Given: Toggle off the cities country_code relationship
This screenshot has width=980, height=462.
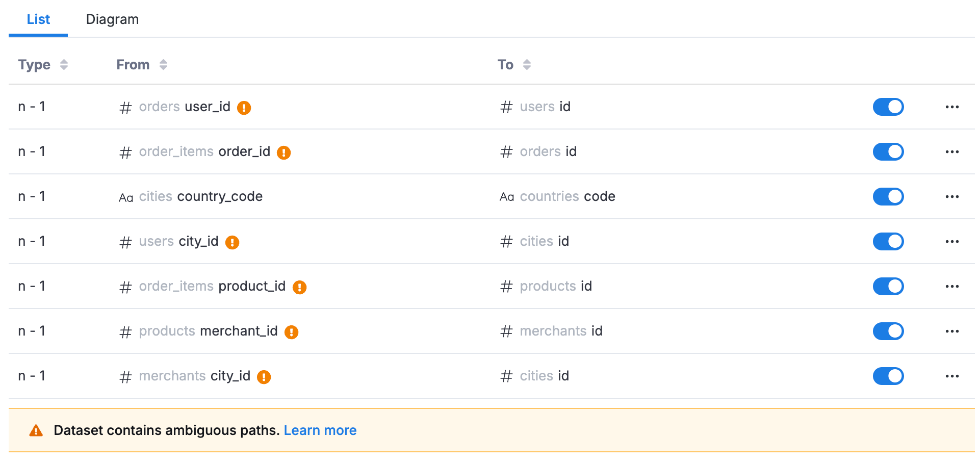Looking at the screenshot, I should (x=888, y=197).
